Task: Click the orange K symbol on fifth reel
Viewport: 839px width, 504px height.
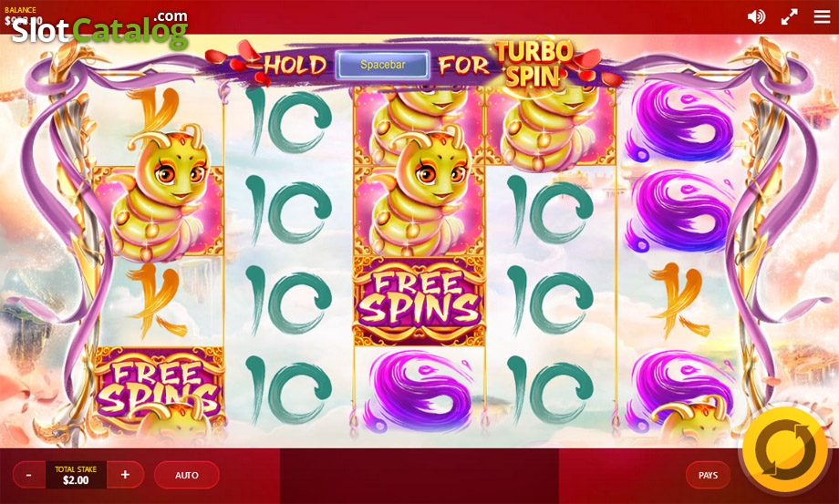Action: point(680,300)
